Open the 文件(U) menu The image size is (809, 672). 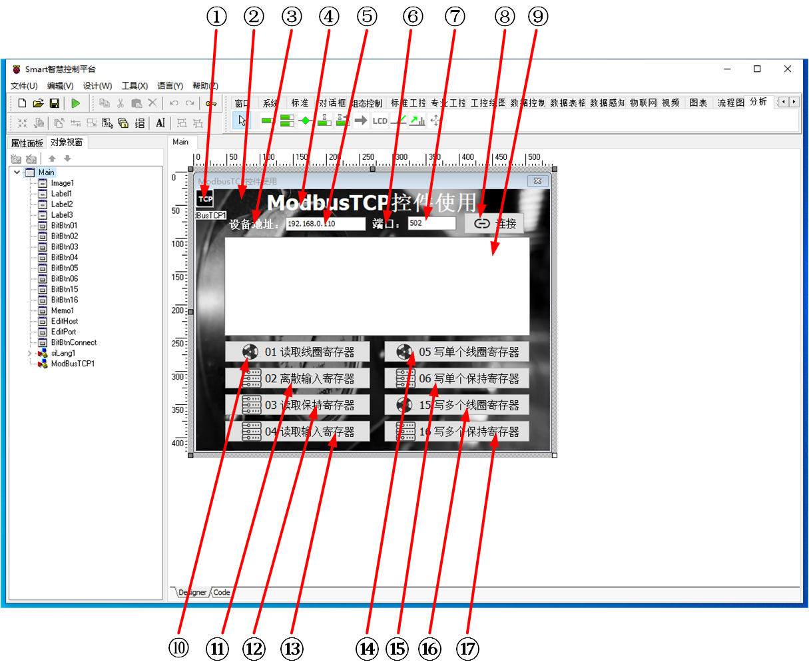pos(24,86)
